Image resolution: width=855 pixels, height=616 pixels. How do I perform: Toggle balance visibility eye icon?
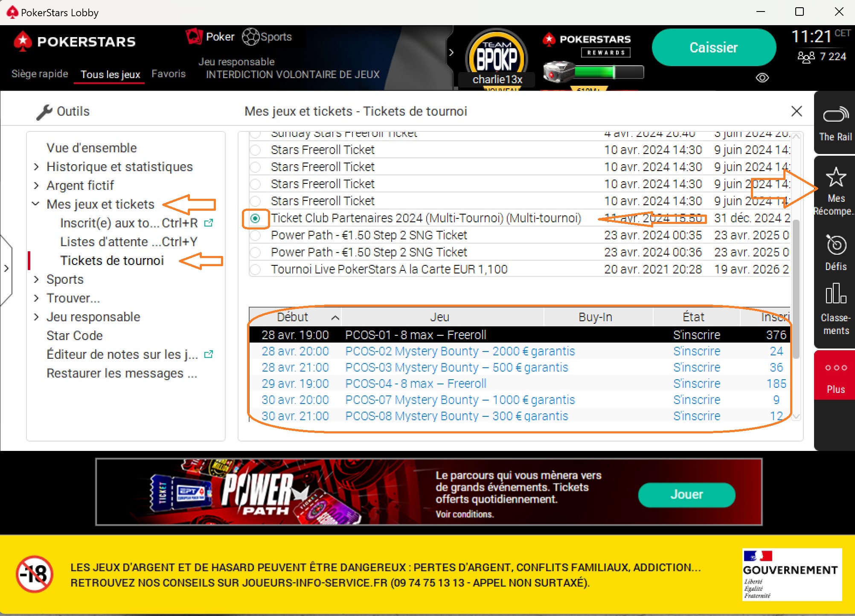[x=762, y=78]
